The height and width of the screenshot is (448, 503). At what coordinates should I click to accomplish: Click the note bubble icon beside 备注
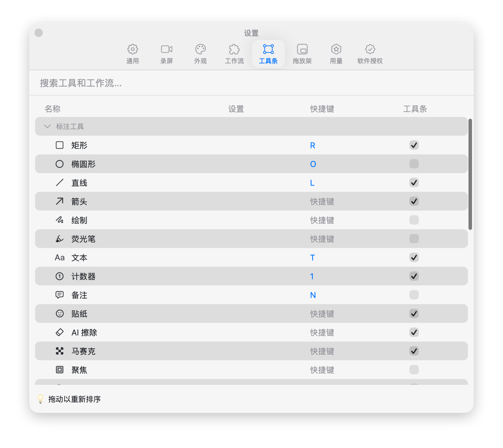tap(60, 295)
